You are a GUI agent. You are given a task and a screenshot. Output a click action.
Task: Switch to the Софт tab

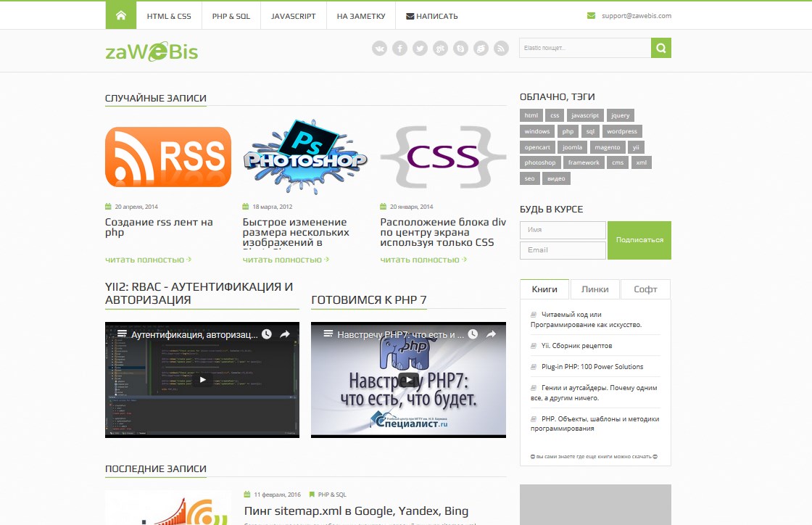click(645, 289)
